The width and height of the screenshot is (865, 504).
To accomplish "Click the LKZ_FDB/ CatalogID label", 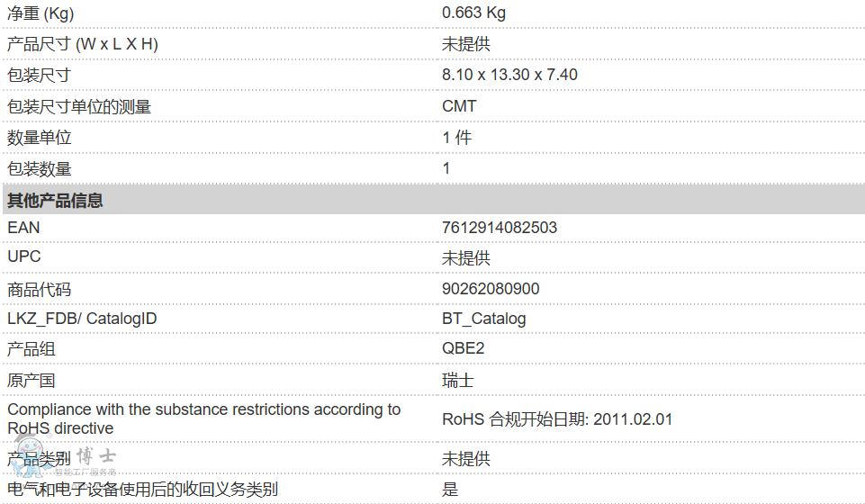I will pos(82,319).
